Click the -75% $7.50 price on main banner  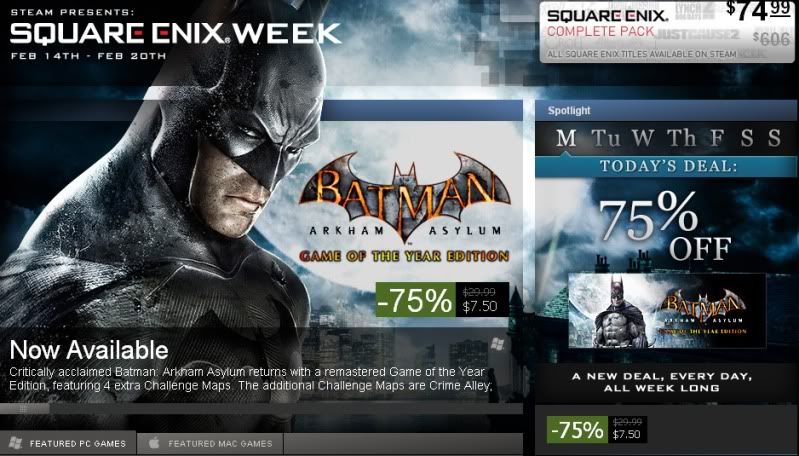tap(442, 300)
